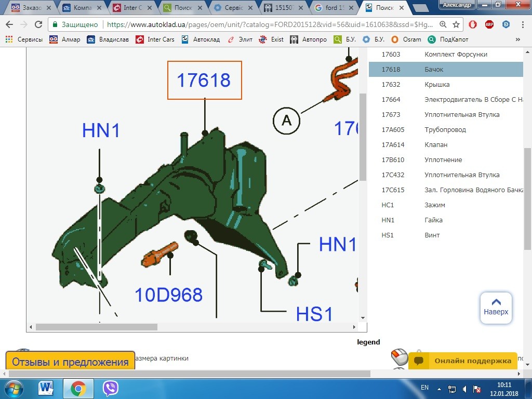Bookmark this page with the star icon
Image resolution: width=532 pixels, height=399 pixels.
point(456,24)
